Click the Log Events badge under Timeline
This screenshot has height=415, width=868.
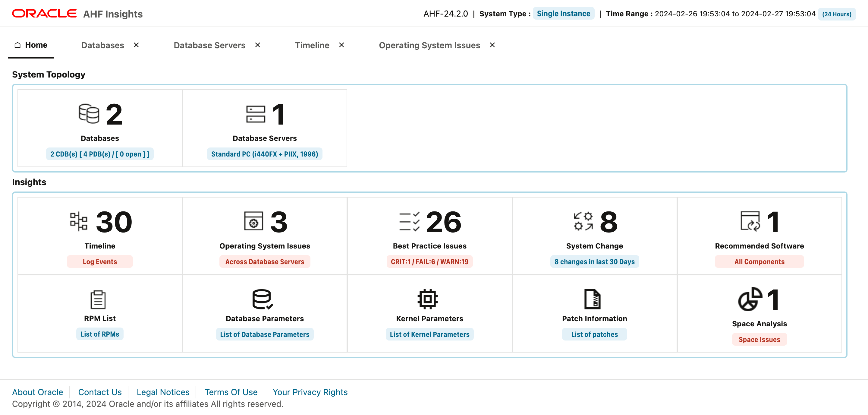point(100,261)
